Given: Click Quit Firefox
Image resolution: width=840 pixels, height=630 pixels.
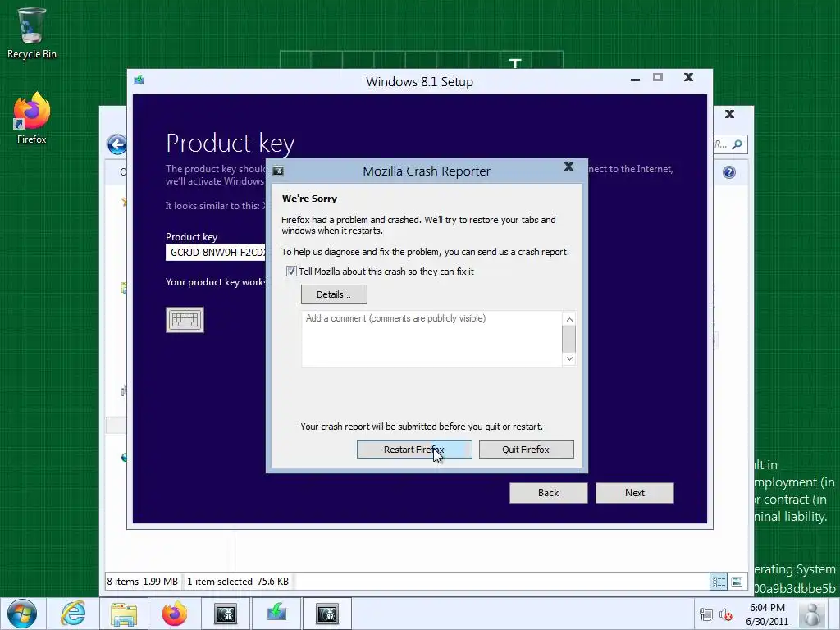Looking at the screenshot, I should tap(526, 450).
